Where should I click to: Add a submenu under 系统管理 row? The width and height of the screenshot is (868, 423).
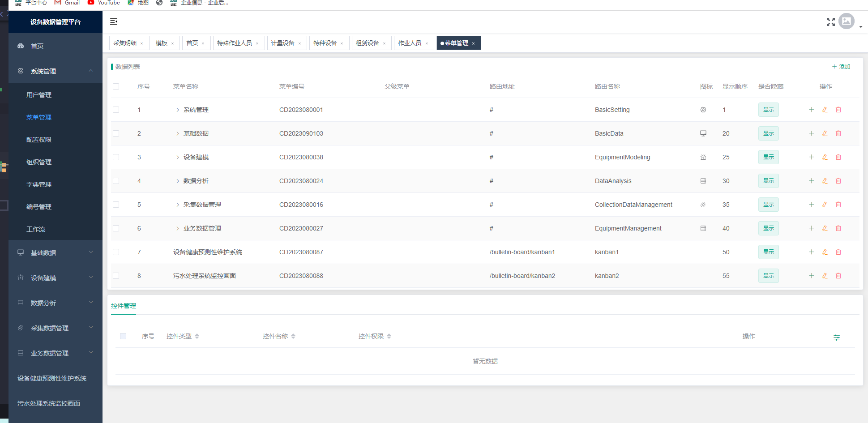pyautogui.click(x=812, y=110)
